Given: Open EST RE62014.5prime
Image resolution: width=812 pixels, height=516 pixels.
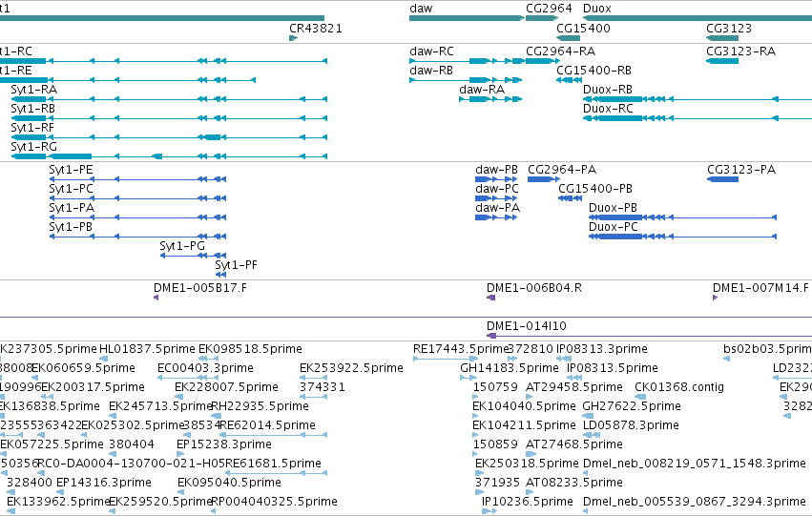Looking at the screenshot, I should 267,426.
